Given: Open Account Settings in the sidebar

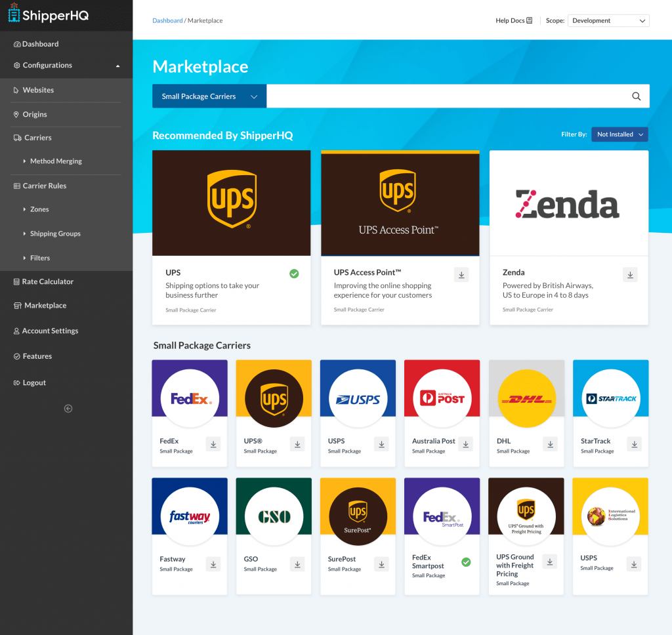Looking at the screenshot, I should tap(46, 331).
